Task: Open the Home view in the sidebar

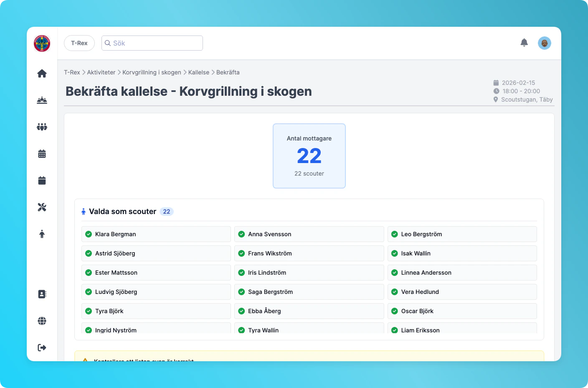Action: click(42, 73)
